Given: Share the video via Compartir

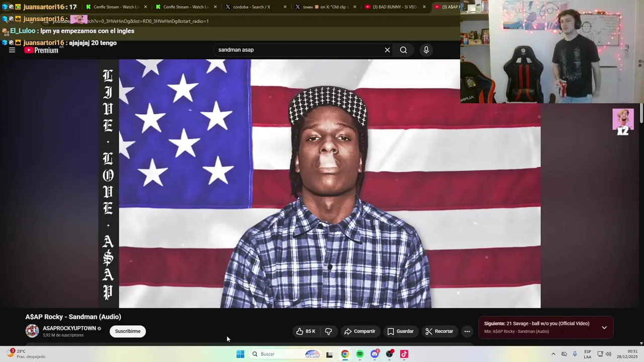Looking at the screenshot, I should (x=360, y=331).
